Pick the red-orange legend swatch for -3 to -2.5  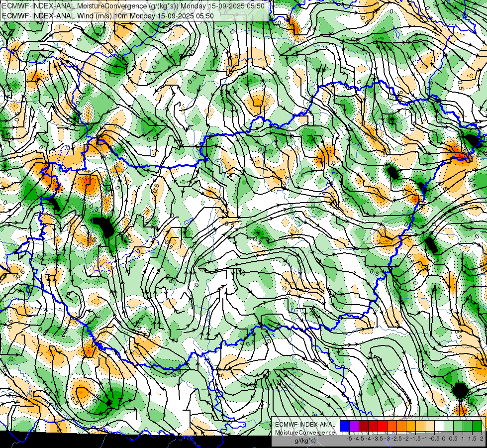pos(392,426)
